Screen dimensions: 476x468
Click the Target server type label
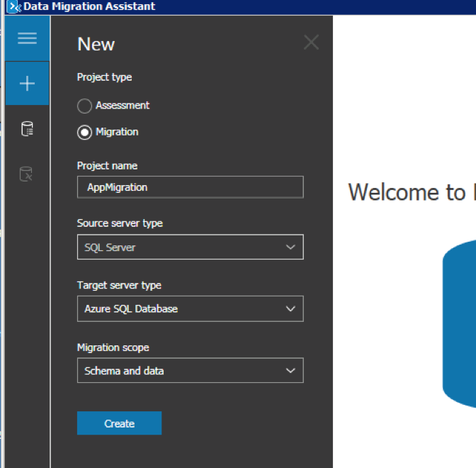(x=119, y=285)
